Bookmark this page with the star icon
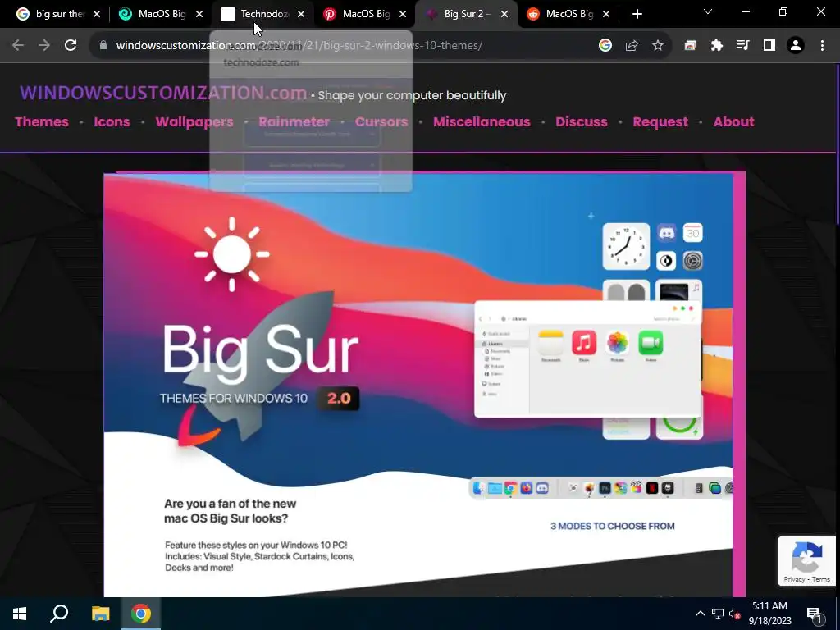 pyautogui.click(x=658, y=46)
